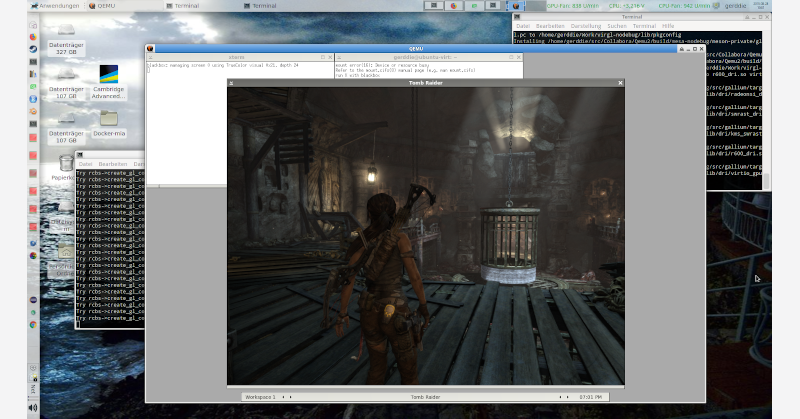
Task: Click previous window arrow in guest toolbar
Action: pyautogui.click(x=560, y=397)
